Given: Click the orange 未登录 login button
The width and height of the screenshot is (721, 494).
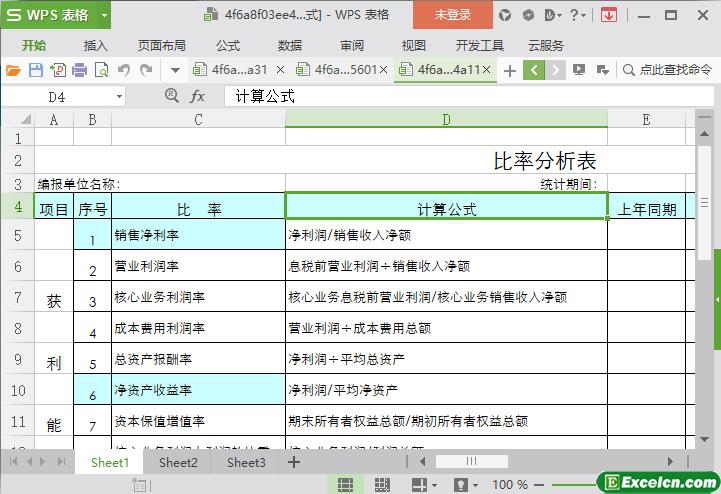Looking at the screenshot, I should 452,15.
